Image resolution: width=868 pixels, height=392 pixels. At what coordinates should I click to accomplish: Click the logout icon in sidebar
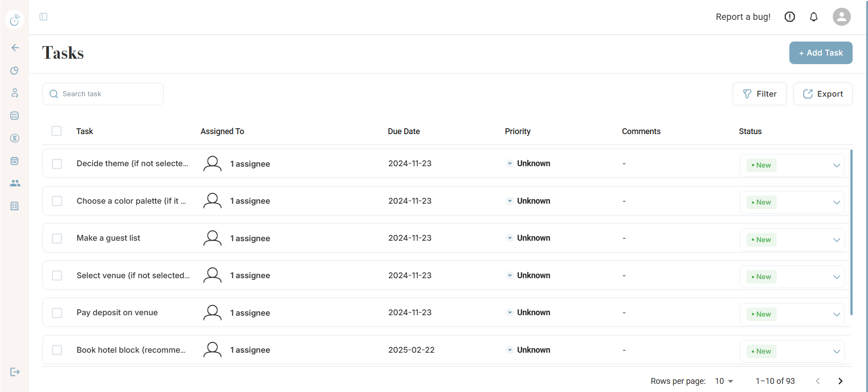15,372
